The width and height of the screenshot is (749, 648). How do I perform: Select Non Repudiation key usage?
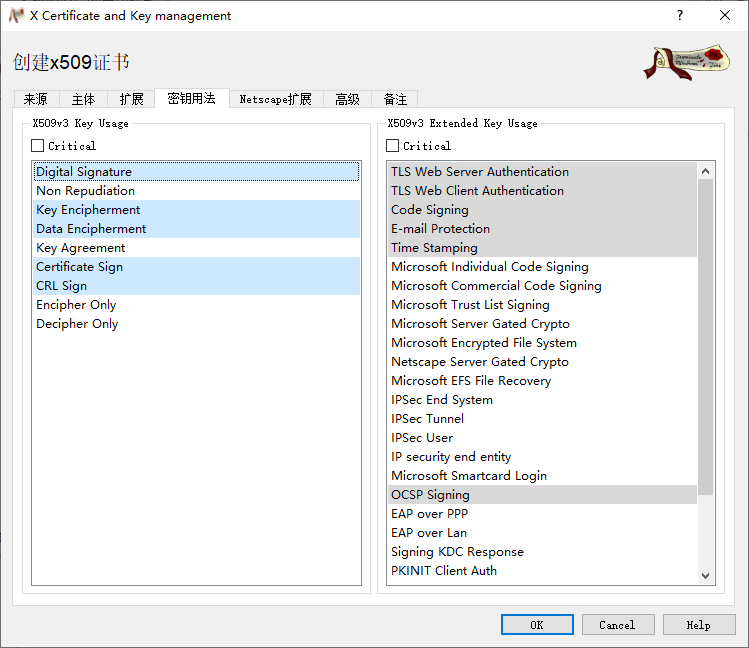[x=85, y=191]
